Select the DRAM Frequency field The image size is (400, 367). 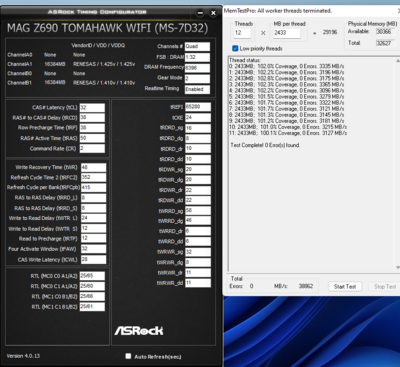click(197, 68)
